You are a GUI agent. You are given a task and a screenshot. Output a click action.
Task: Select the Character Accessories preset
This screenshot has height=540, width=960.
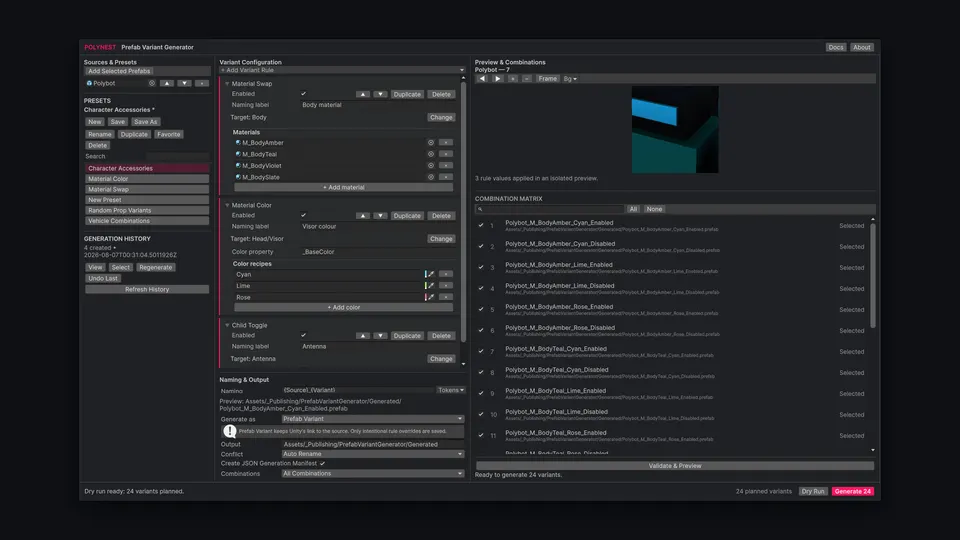[147, 168]
